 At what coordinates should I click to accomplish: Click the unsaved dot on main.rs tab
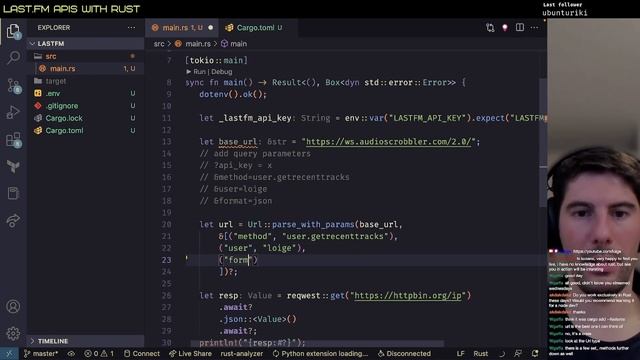[211, 28]
